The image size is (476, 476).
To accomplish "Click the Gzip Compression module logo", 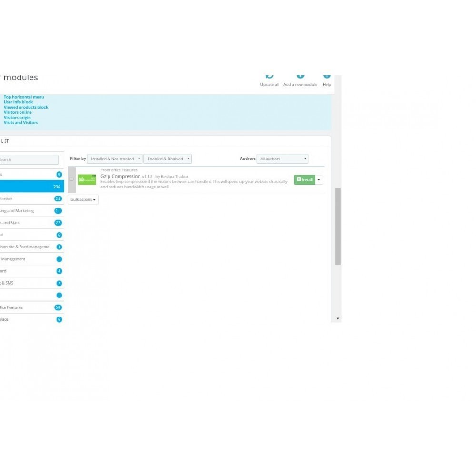I will point(87,179).
